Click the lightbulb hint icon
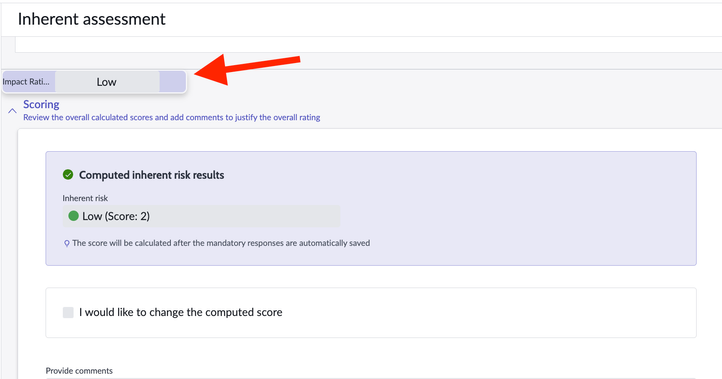 coord(67,243)
